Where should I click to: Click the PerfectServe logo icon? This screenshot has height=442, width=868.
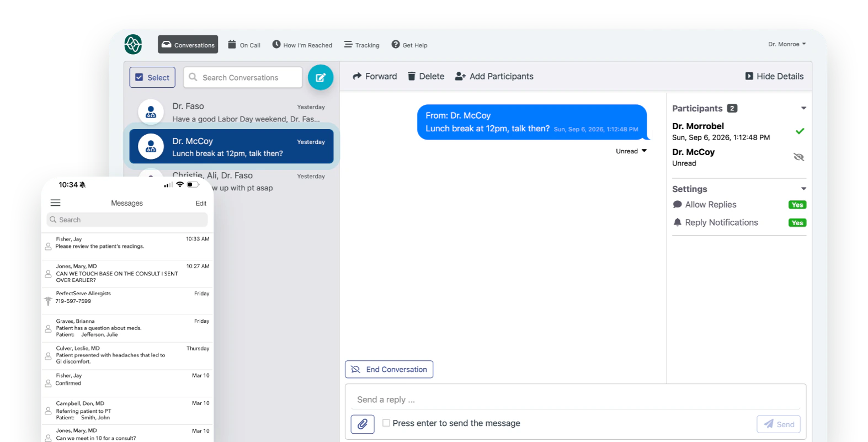click(x=133, y=44)
